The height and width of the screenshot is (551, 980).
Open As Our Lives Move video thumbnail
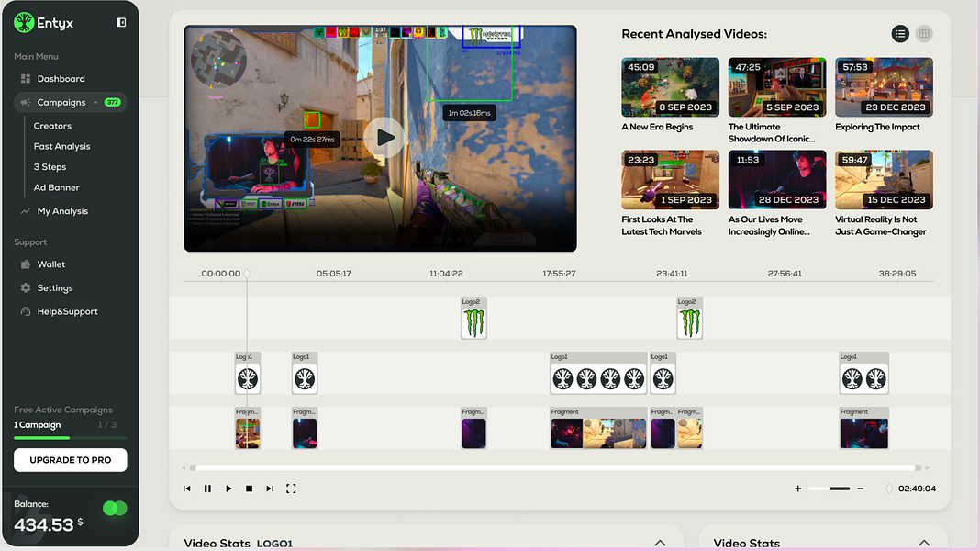pyautogui.click(x=777, y=179)
